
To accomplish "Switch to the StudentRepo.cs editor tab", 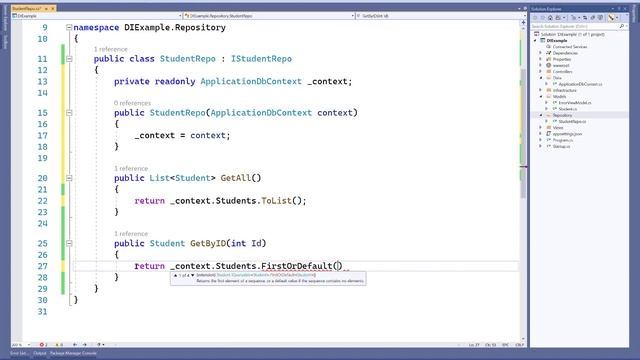I will pos(27,9).
